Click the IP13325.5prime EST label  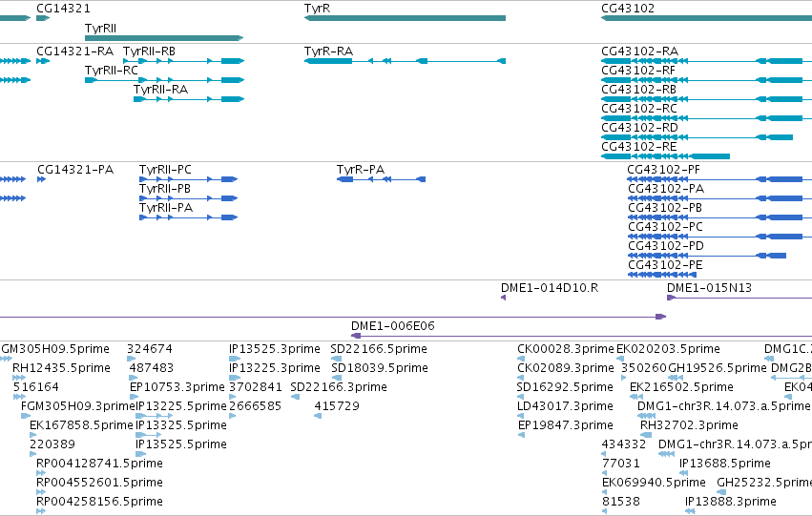pos(180,426)
